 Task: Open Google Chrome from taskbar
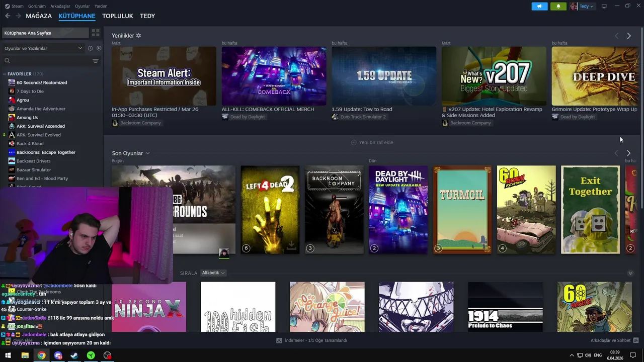pos(41,355)
